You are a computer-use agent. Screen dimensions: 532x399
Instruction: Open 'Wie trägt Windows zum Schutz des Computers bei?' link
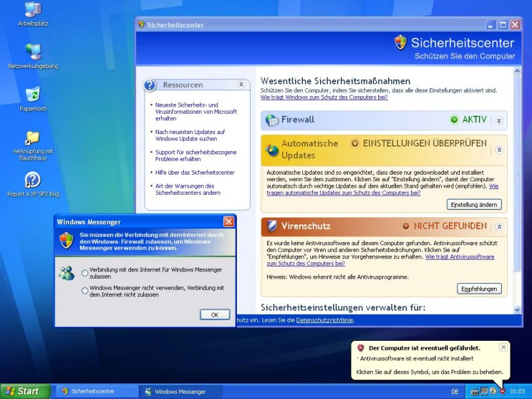click(x=324, y=97)
